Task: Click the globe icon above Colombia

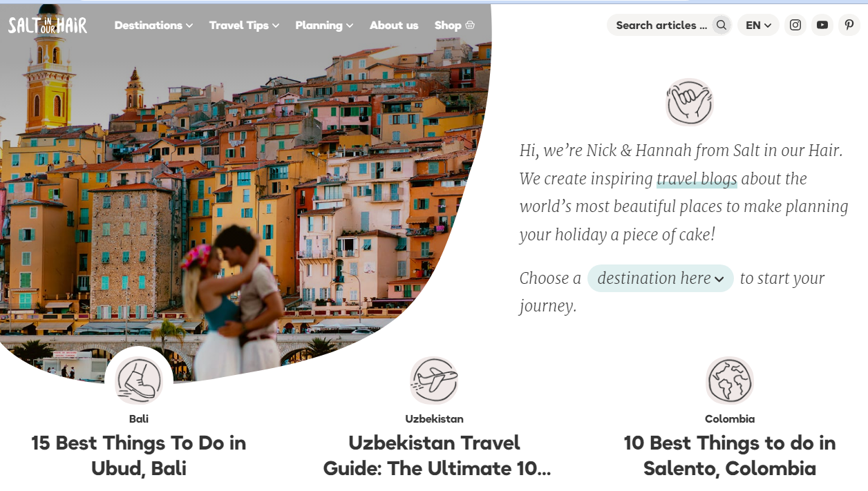Action: point(730,381)
